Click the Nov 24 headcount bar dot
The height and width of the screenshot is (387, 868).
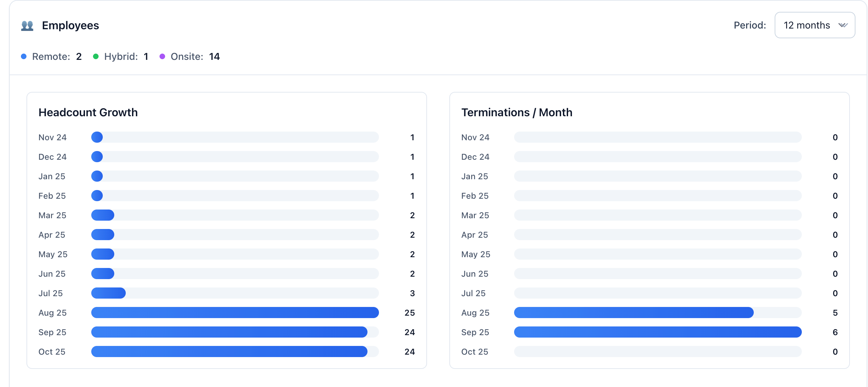pyautogui.click(x=97, y=137)
